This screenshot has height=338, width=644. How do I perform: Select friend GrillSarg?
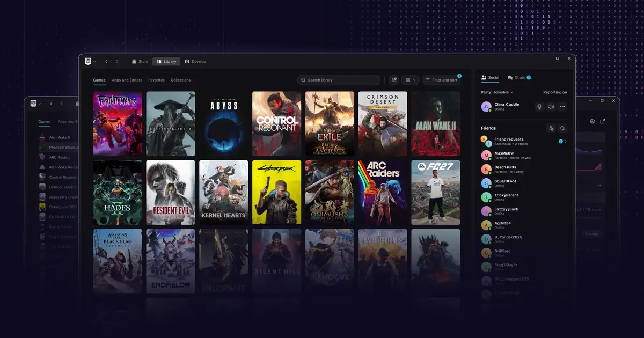click(524, 253)
